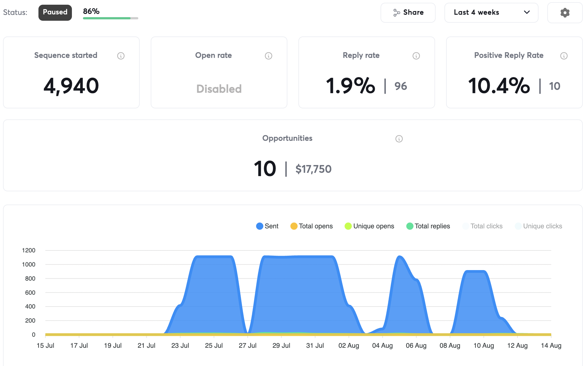Open info icon beside Positive Reply Rate
588x366 pixels.
pos(564,56)
